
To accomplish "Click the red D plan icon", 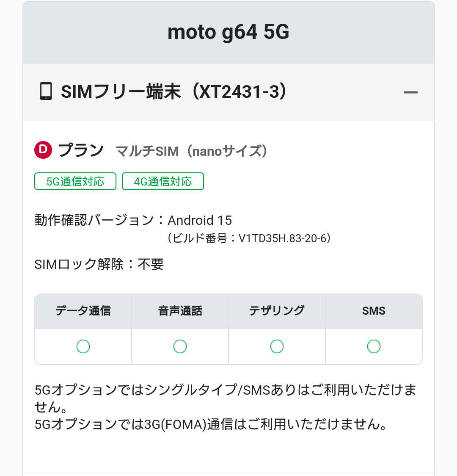I will [x=43, y=150].
